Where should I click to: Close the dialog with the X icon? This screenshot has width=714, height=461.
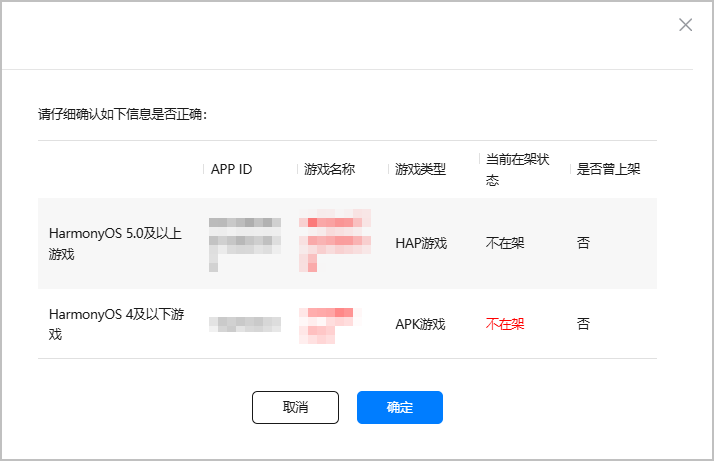coord(685,25)
